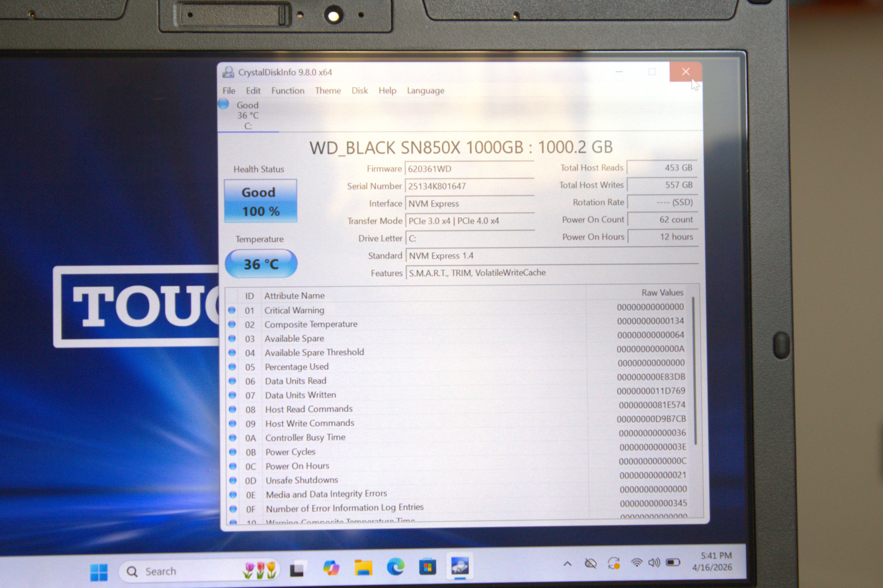
Task: Click the 36 °C temperature button
Action: [261, 264]
